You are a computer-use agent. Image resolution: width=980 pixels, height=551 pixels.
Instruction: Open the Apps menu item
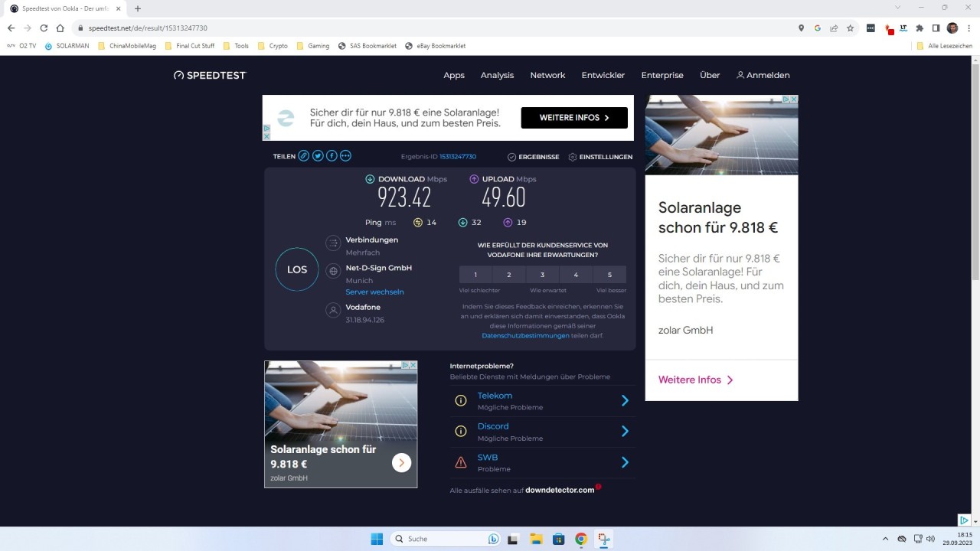click(454, 75)
